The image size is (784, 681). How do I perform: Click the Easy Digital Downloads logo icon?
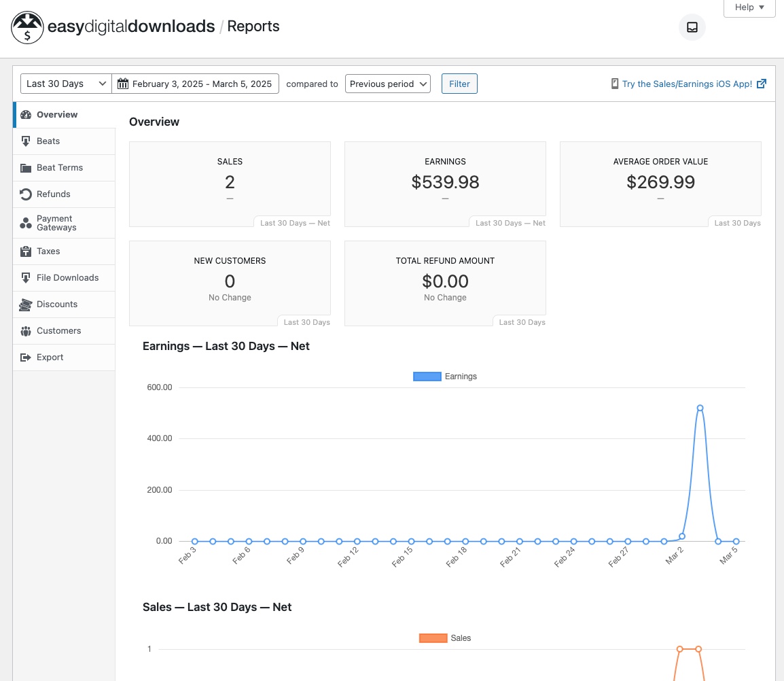tap(27, 27)
